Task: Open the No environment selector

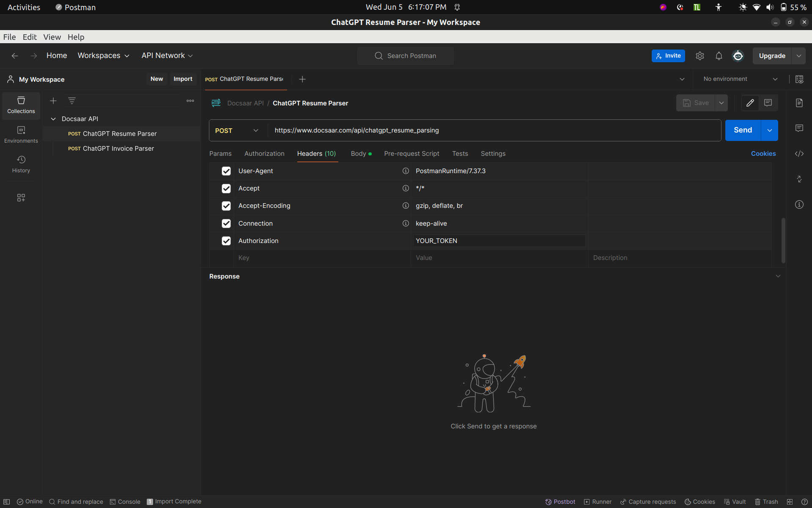Action: (740, 79)
